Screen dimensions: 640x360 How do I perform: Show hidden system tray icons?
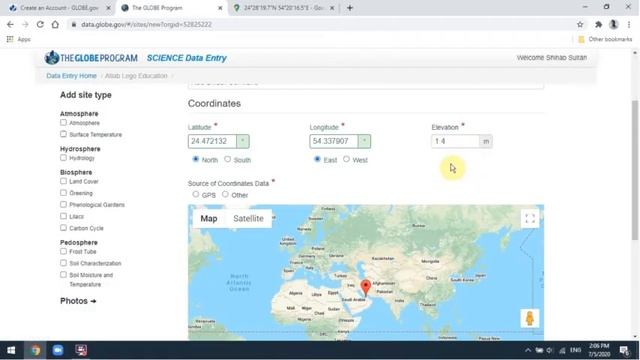[x=528, y=350]
